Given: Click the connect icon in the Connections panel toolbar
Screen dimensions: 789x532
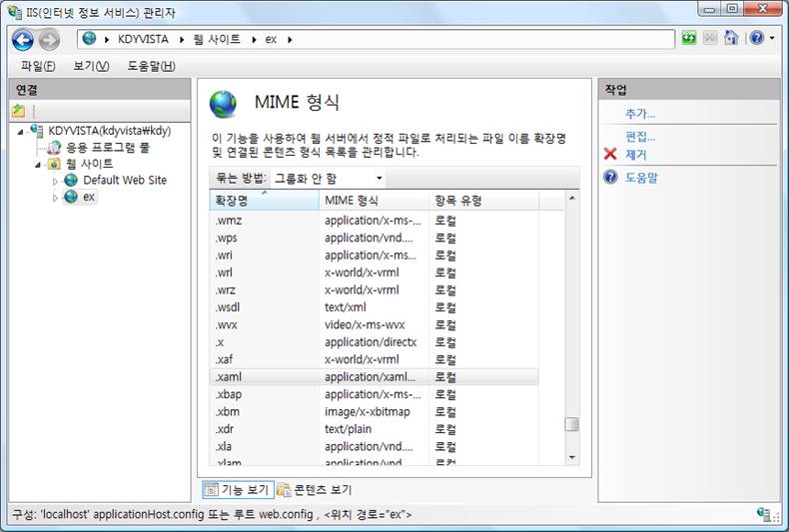Looking at the screenshot, I should pos(19,111).
